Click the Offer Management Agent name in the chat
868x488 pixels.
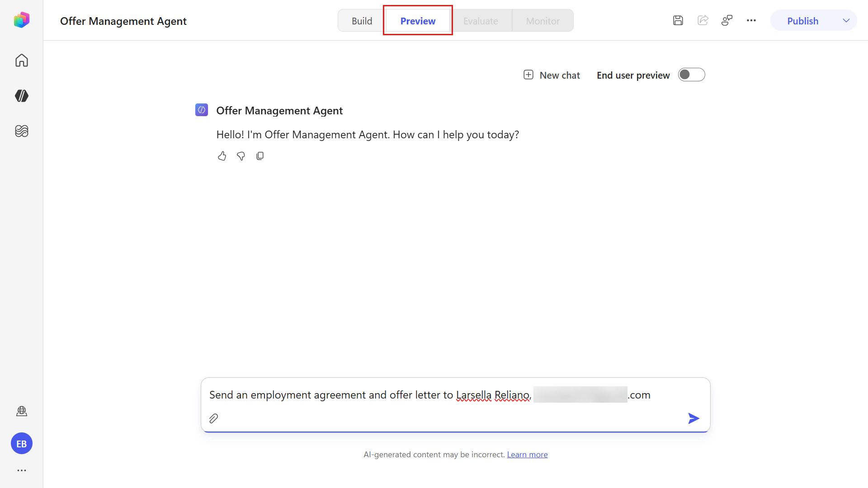click(x=279, y=111)
